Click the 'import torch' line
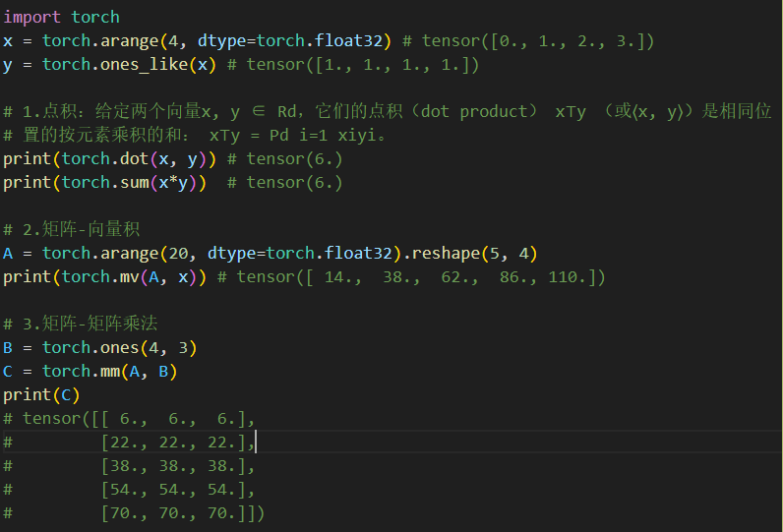The image size is (783, 532). coord(61,17)
